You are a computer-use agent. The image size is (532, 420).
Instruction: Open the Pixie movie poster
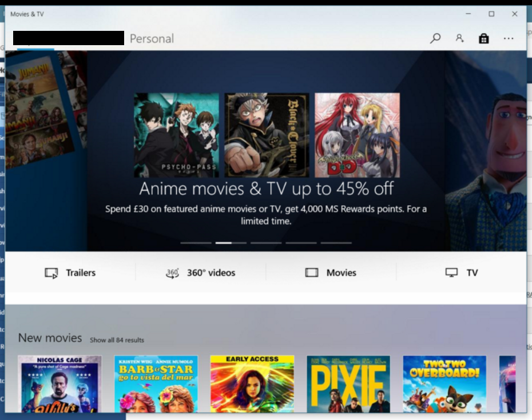[348, 384]
